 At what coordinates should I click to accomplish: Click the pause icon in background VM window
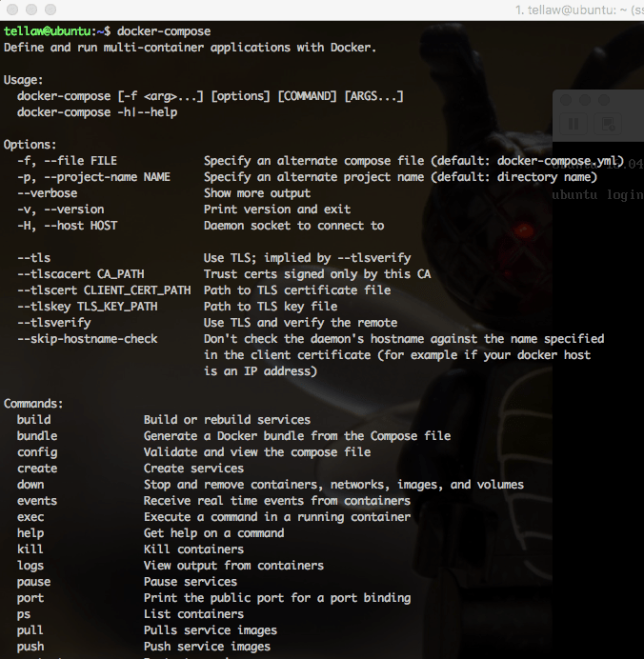(574, 124)
